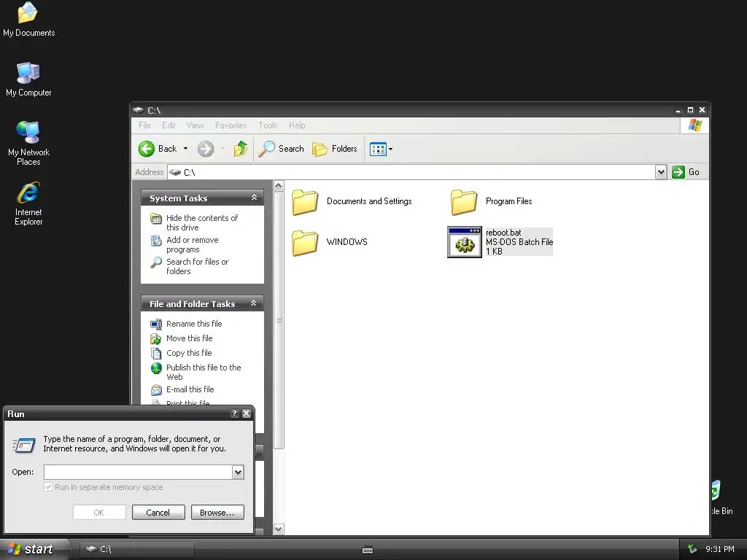
Task: Click Copy this file link
Action: [x=189, y=353]
